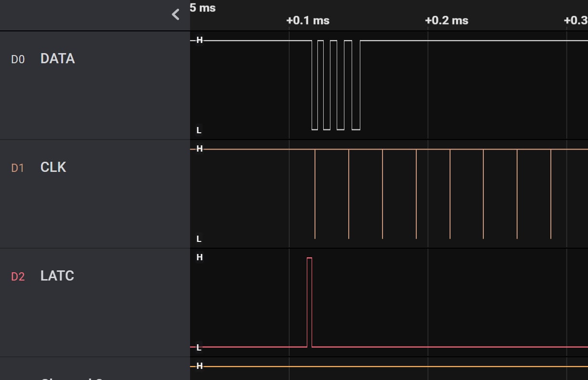Select the CLK channel name label
The image size is (588, 380).
point(53,168)
